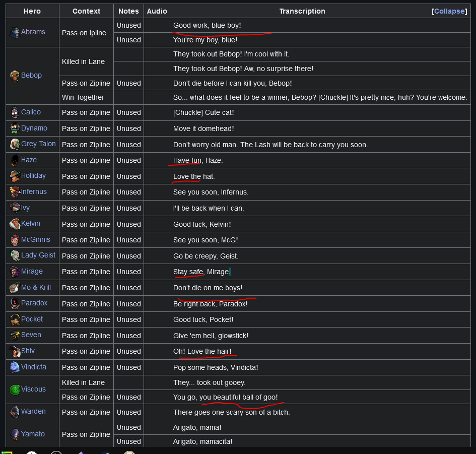Open the Paradox hero link
Screen dimensions: 476x454
[34, 303]
